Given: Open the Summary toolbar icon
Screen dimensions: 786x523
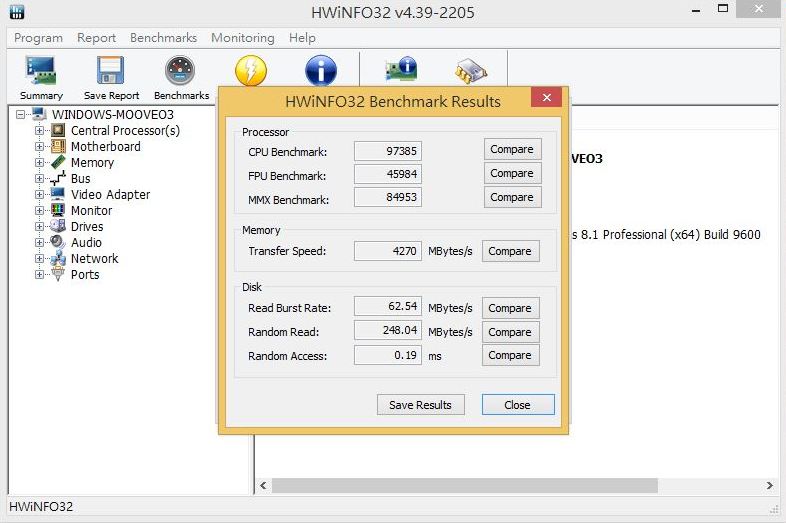Looking at the screenshot, I should [41, 71].
